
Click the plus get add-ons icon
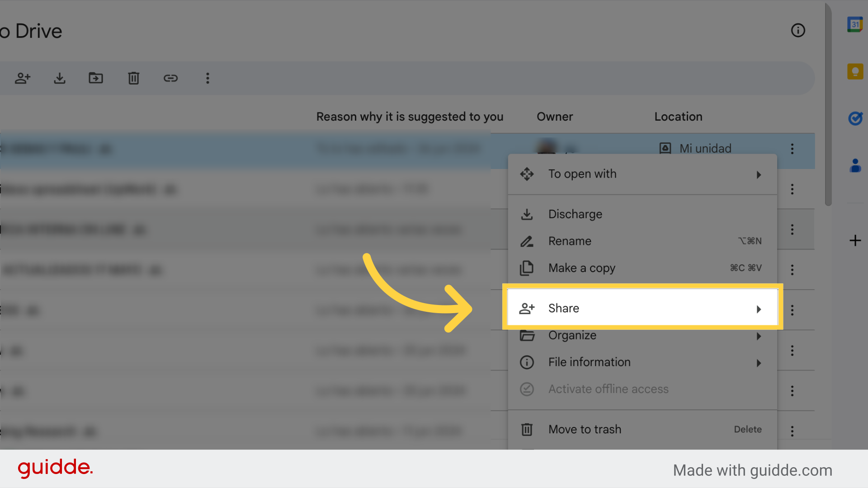(x=855, y=240)
